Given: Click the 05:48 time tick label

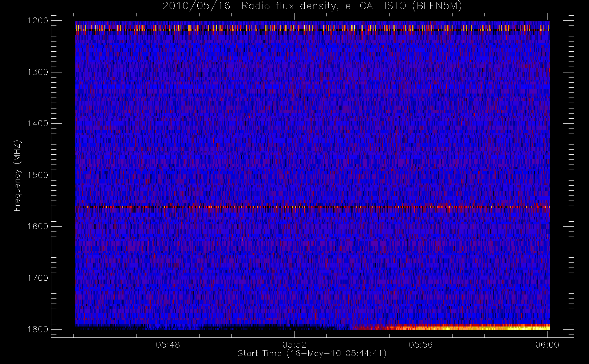Looking at the screenshot, I should [x=168, y=345].
